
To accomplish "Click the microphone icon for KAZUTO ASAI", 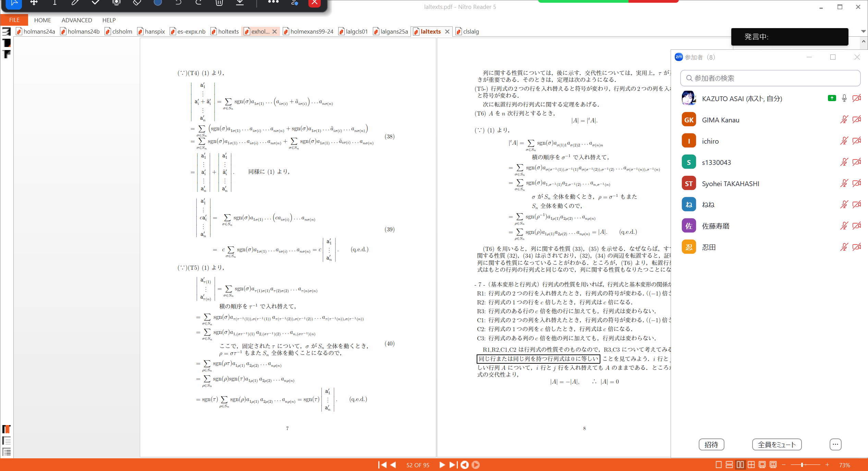I will click(x=844, y=98).
